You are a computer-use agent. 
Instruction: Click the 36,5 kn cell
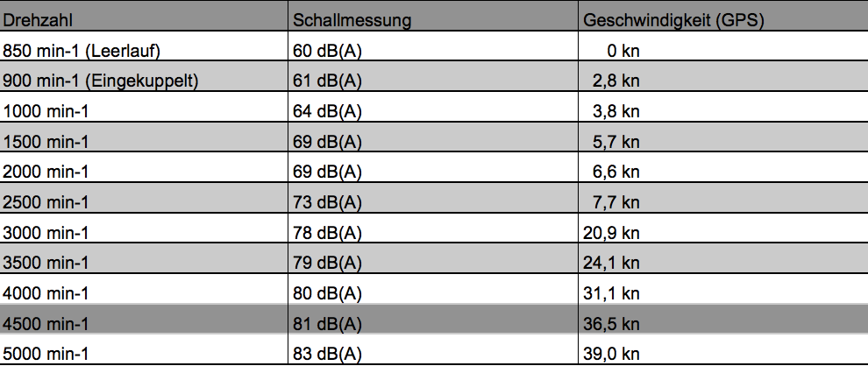click(723, 319)
